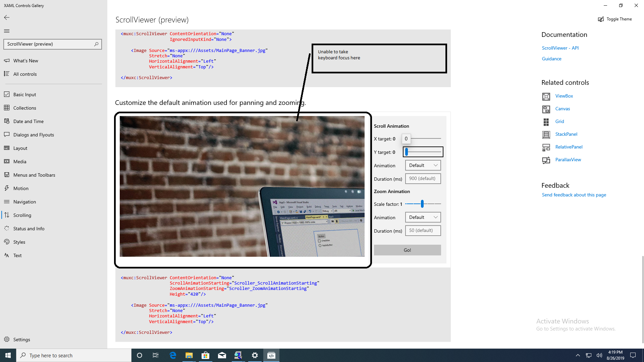Screen dimensions: 644x362
Task: Click the StackPanel related control icon
Action: 546,134
